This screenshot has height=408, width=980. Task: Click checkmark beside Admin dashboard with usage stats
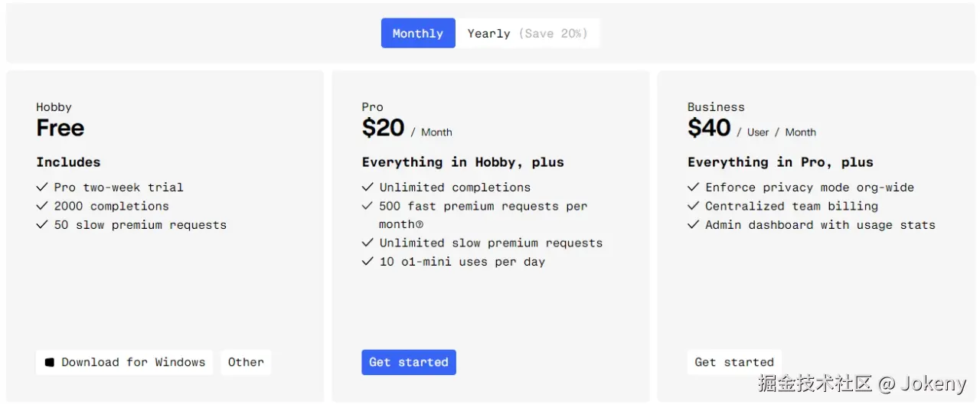(693, 225)
